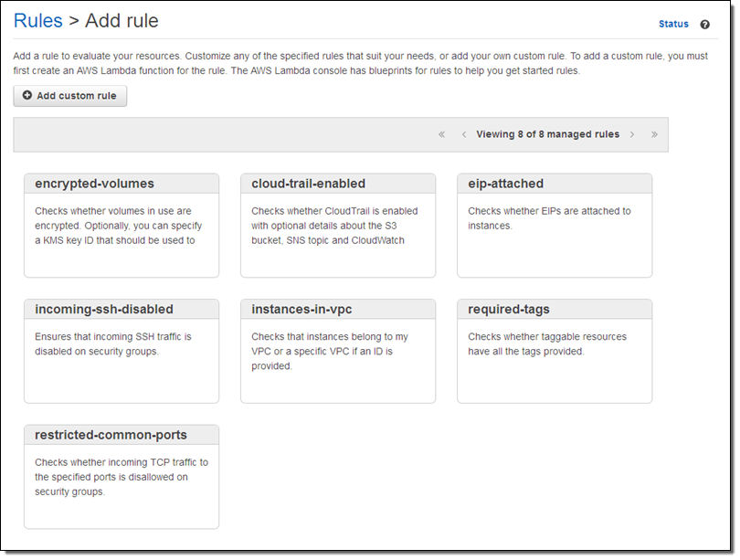Select the instances-in-vpc rule header
Viewport: 740px width, 560px height.
click(x=304, y=310)
